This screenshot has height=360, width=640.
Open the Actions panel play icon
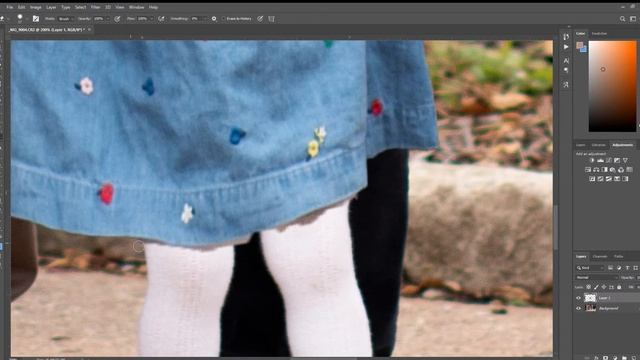click(x=566, y=47)
